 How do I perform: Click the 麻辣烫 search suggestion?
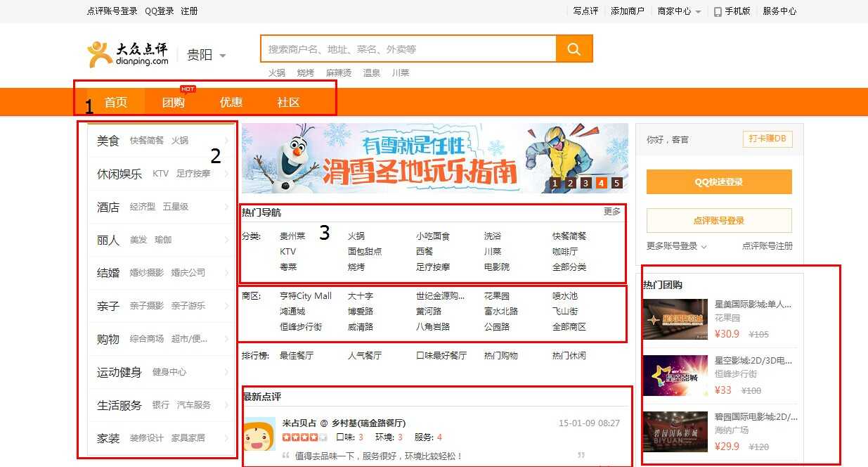(x=339, y=73)
